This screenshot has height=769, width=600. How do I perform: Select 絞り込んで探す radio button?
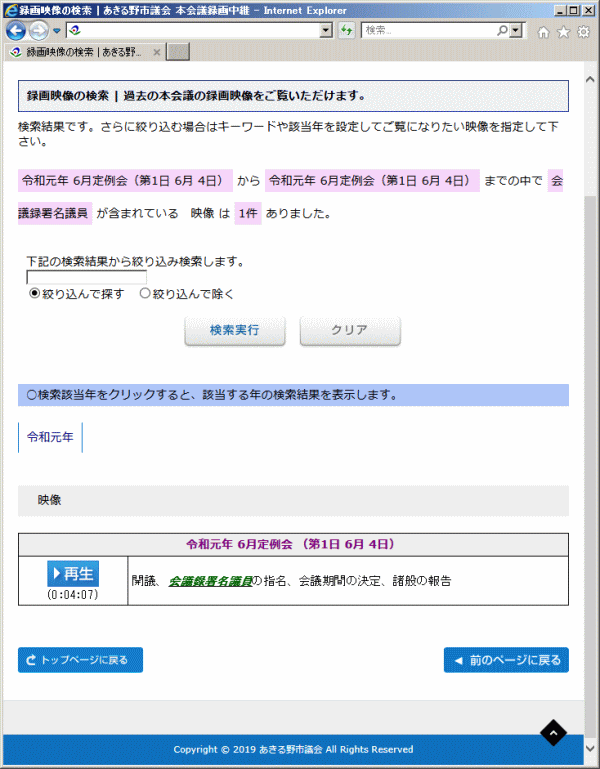34,293
